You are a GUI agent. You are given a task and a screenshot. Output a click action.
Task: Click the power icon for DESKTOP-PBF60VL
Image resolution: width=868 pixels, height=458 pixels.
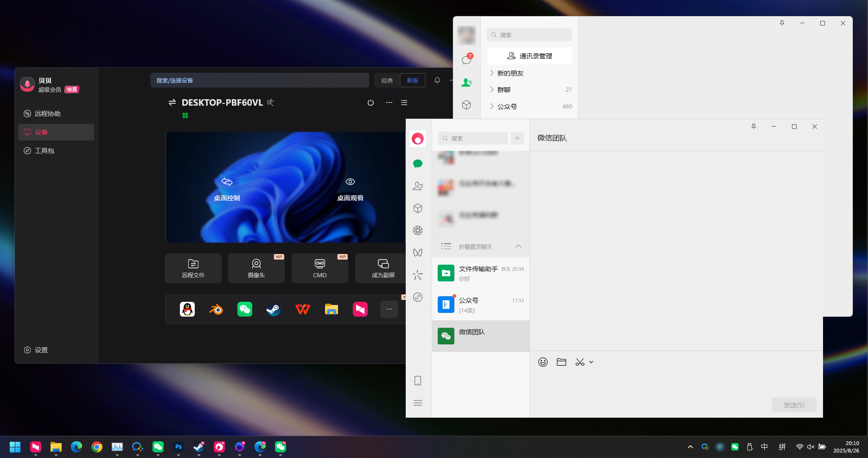click(370, 102)
